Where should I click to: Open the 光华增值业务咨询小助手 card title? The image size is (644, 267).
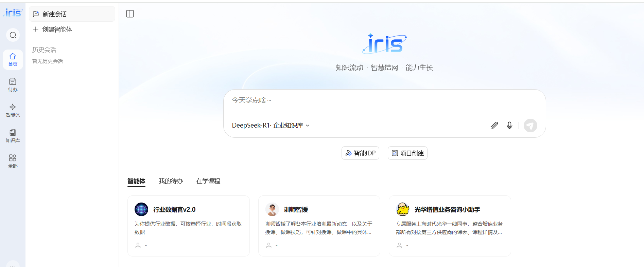pos(447,210)
